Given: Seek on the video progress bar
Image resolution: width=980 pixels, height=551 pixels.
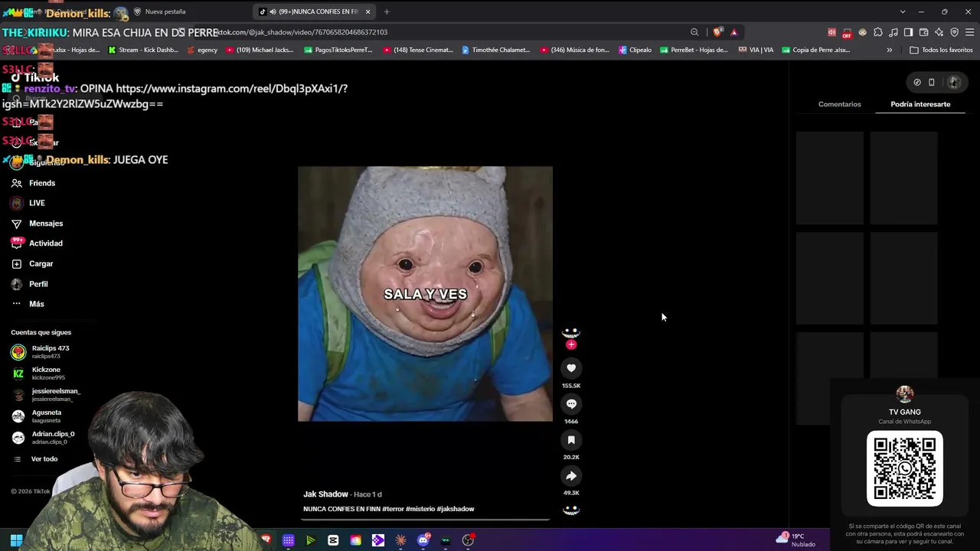Looking at the screenshot, I should point(425,520).
